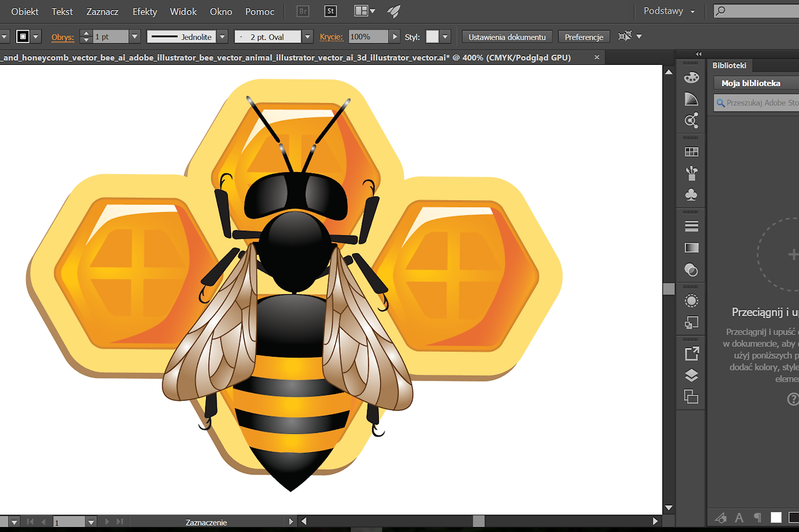The height and width of the screenshot is (532, 799).
Task: Expand the Krycie opacity slider arrow
Action: click(x=395, y=37)
